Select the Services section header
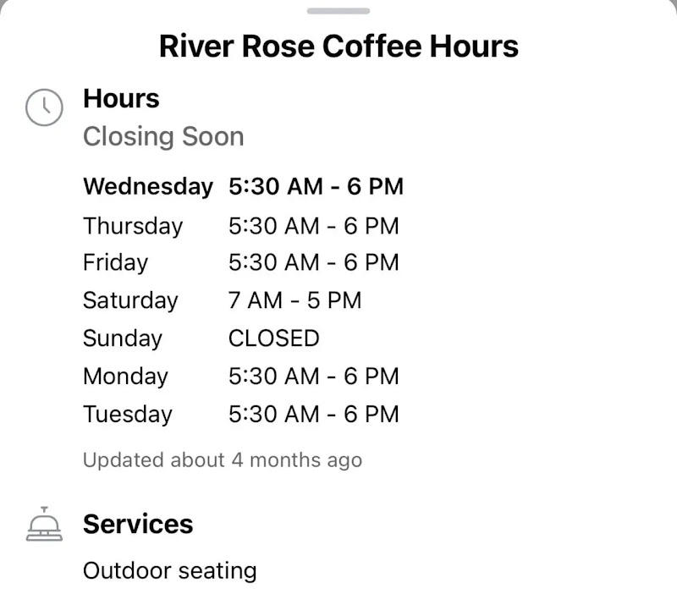 tap(138, 525)
